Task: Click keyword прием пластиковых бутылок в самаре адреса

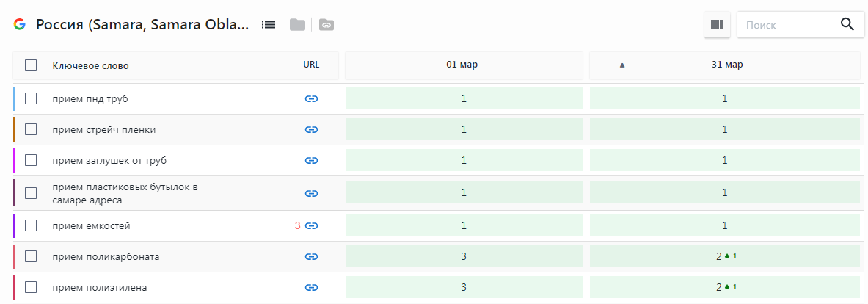Action: (x=125, y=193)
